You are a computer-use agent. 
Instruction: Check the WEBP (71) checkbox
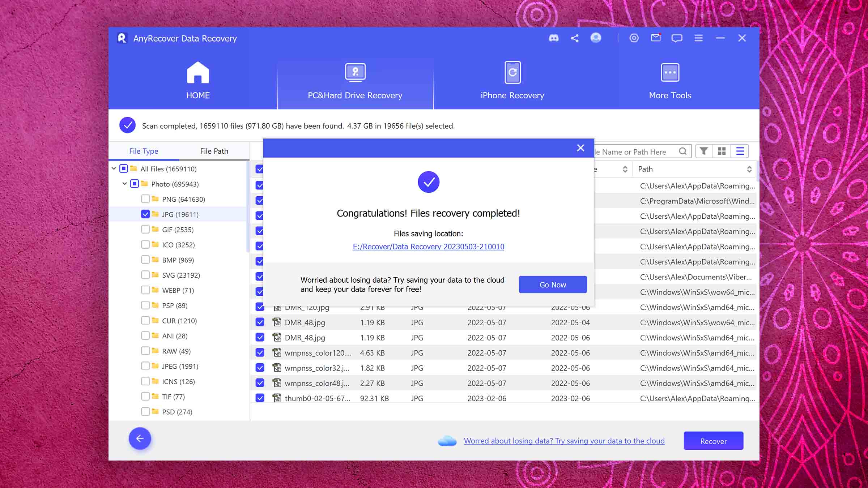(145, 290)
